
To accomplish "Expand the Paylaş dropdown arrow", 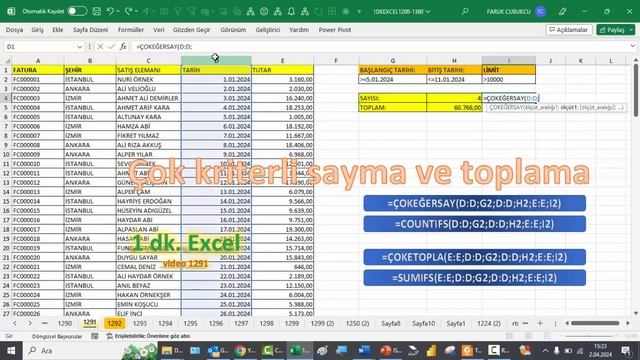I will 631,30.
